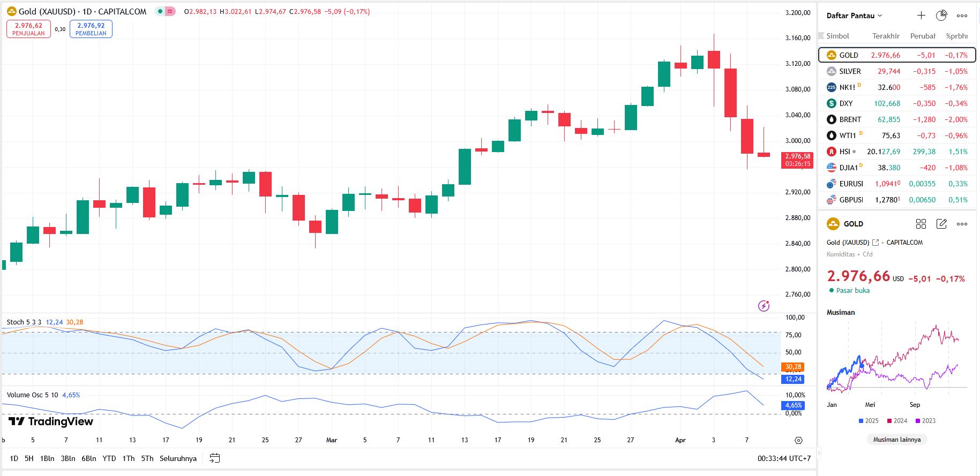Toggle the green market status indicator
980x476 pixels.
[x=160, y=11]
